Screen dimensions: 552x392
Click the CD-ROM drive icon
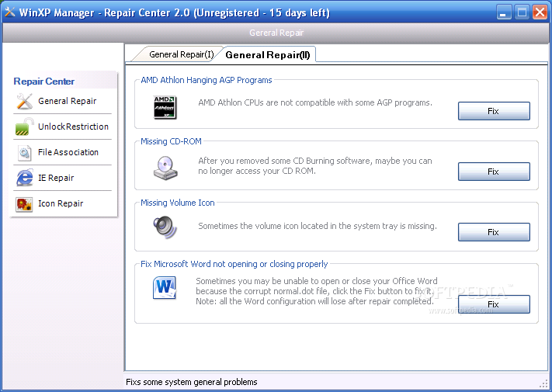(165, 168)
